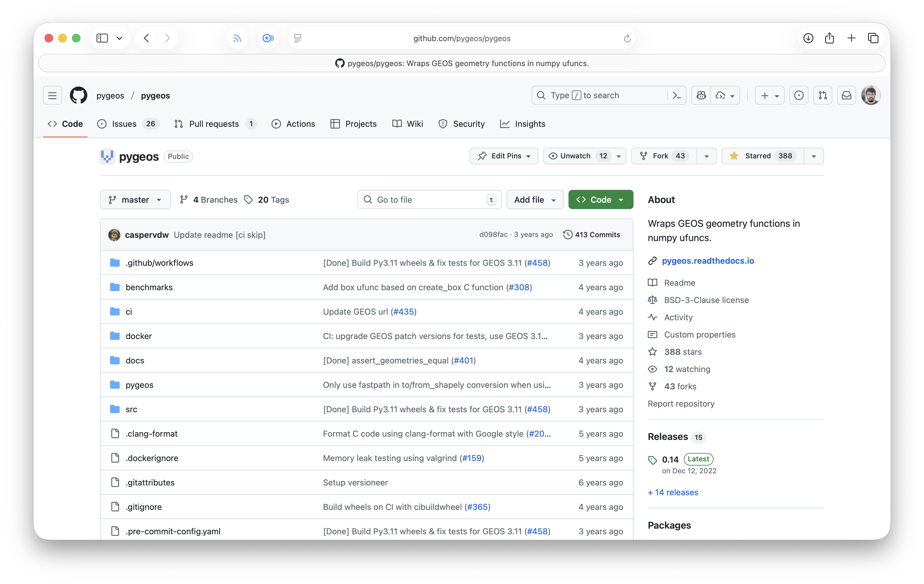Toggle the Unwatch button for repository

click(x=576, y=156)
